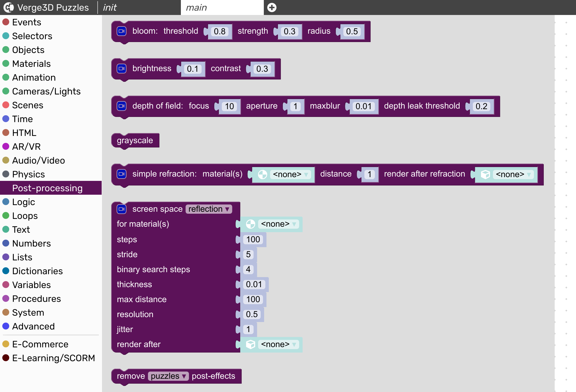Add a new tab with plus icon
576x392 pixels.
pos(272,7)
